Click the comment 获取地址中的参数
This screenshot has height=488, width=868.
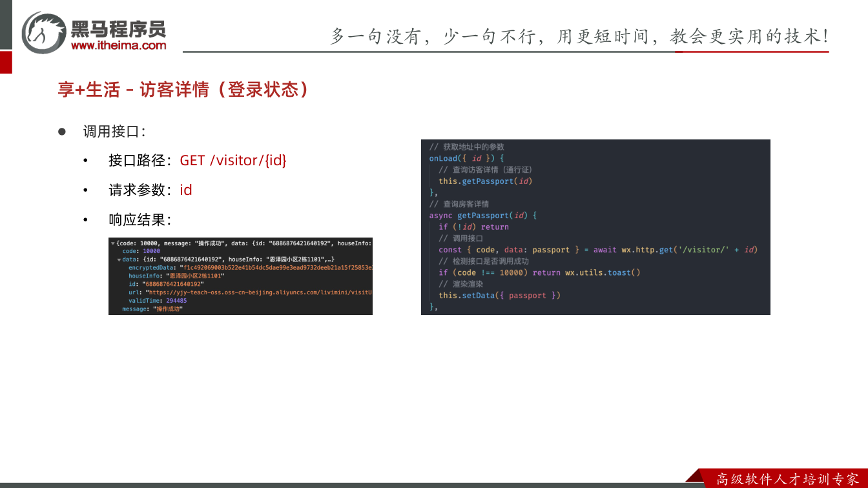(466, 147)
